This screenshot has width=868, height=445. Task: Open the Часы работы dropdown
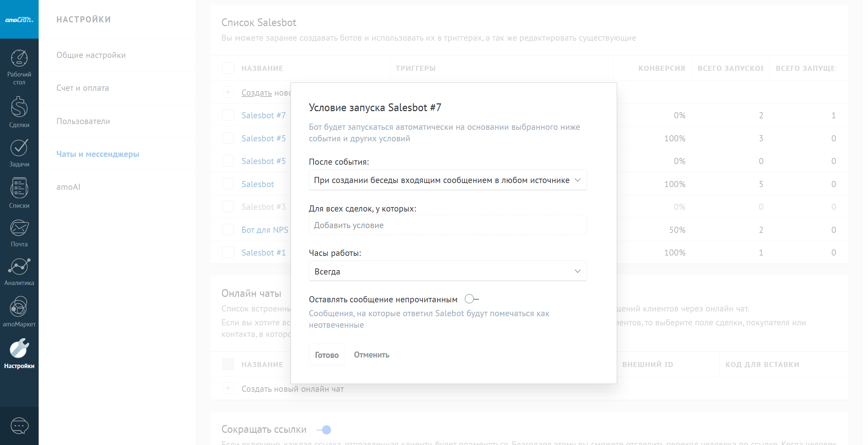tap(448, 271)
